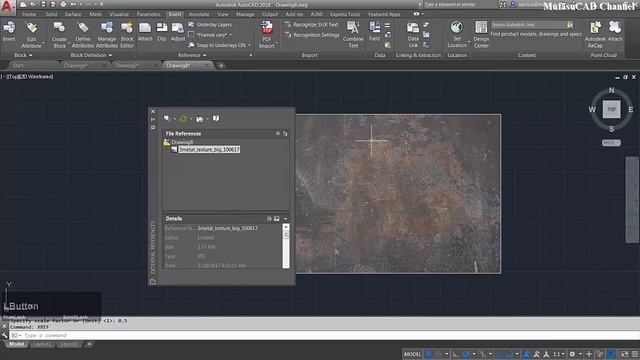Click the green Refresh icon in External References
Viewport: 640px width, 360px height.
point(183,118)
